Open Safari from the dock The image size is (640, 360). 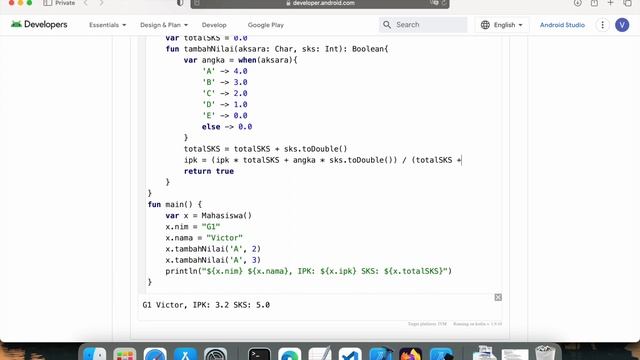(155, 353)
